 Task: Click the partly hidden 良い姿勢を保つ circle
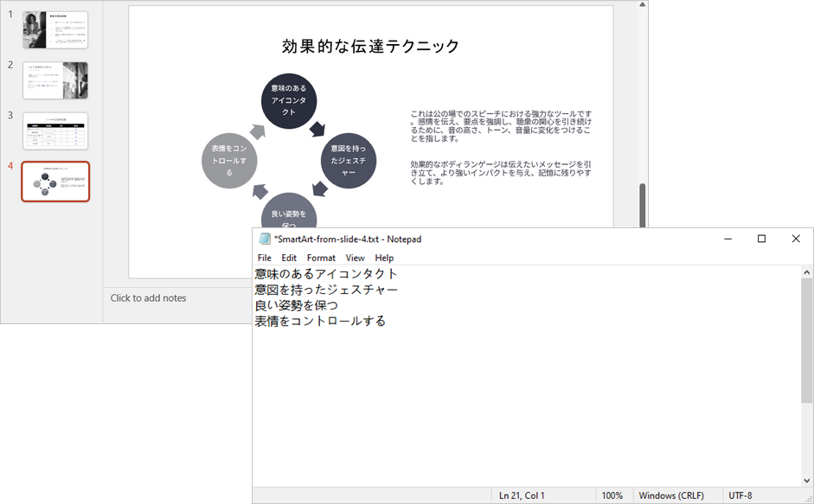[x=289, y=212]
